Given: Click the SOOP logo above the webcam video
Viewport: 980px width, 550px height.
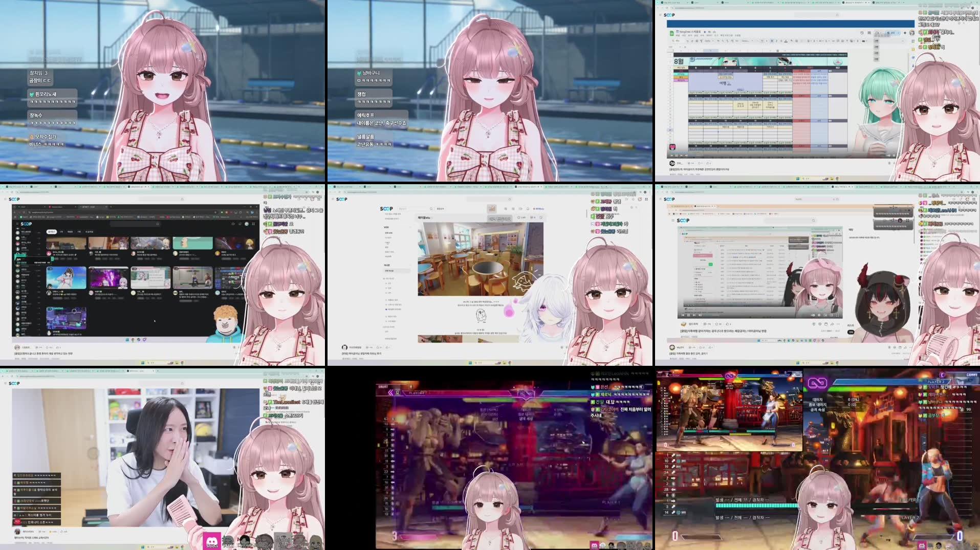Looking at the screenshot, I should tap(14, 383).
